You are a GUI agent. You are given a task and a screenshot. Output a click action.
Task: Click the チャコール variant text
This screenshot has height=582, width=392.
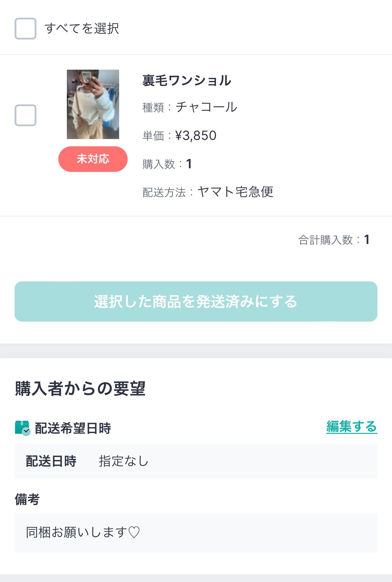(206, 107)
